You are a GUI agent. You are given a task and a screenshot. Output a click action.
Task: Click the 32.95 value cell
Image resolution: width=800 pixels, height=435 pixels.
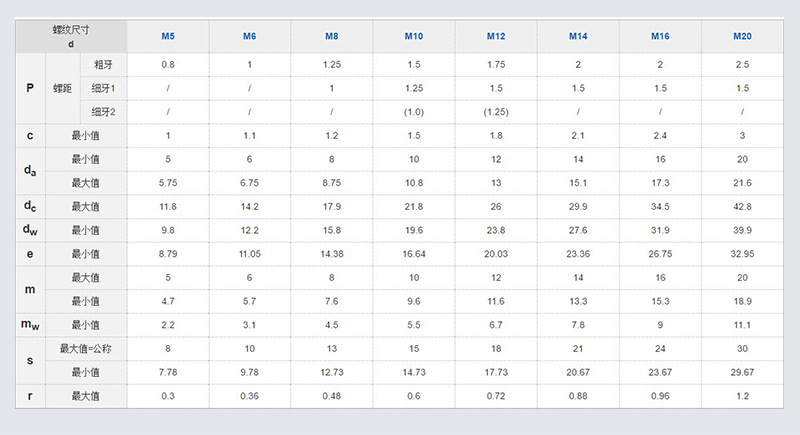[742, 254]
